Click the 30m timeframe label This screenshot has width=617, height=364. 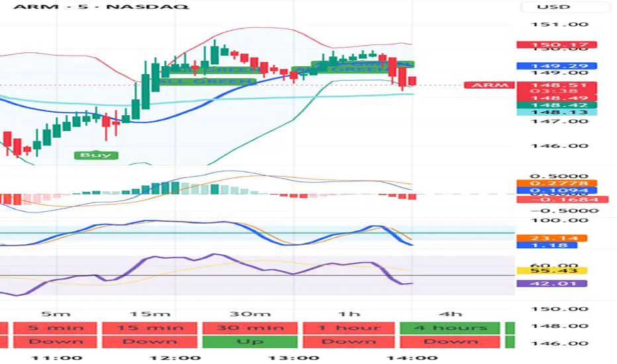click(x=250, y=314)
